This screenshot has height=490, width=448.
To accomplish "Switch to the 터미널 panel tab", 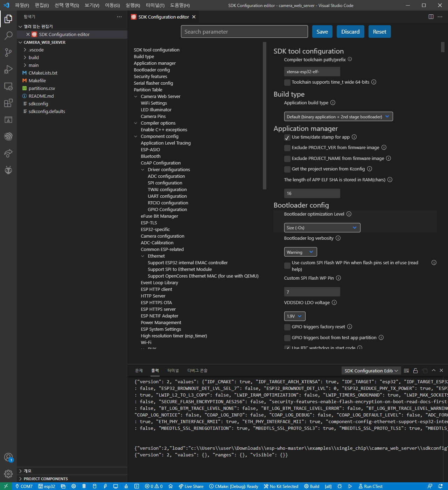I will point(173,371).
